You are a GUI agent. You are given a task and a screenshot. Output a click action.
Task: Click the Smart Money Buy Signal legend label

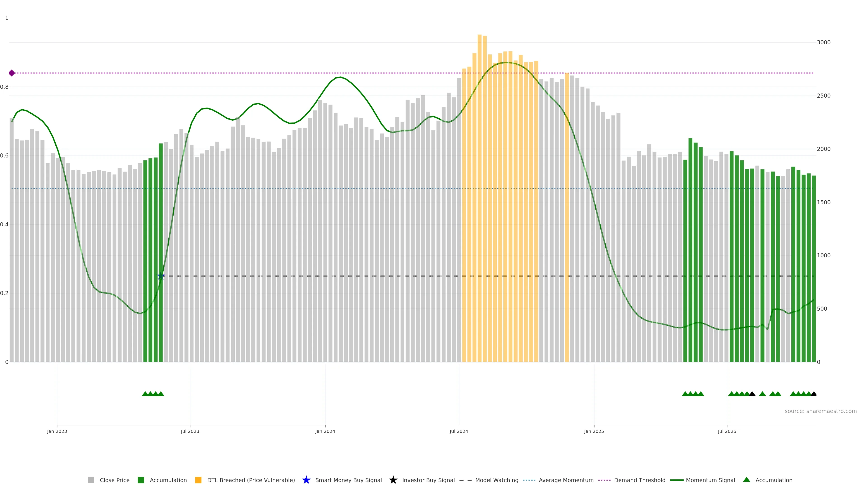348,480
